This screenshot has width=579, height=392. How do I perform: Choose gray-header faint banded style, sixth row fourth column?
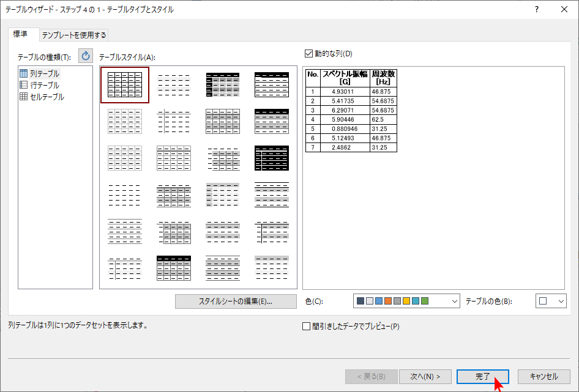pyautogui.click(x=271, y=268)
